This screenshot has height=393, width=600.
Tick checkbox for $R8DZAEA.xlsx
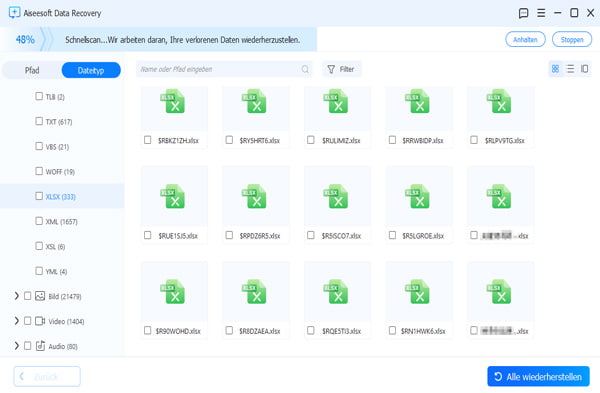tap(229, 330)
